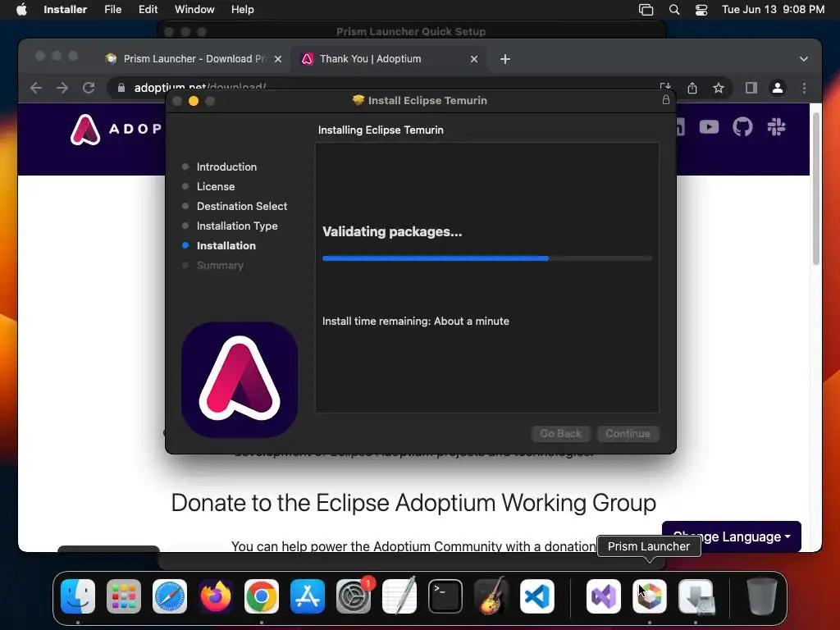Open the Edit menu
The image size is (840, 630).
pos(148,10)
